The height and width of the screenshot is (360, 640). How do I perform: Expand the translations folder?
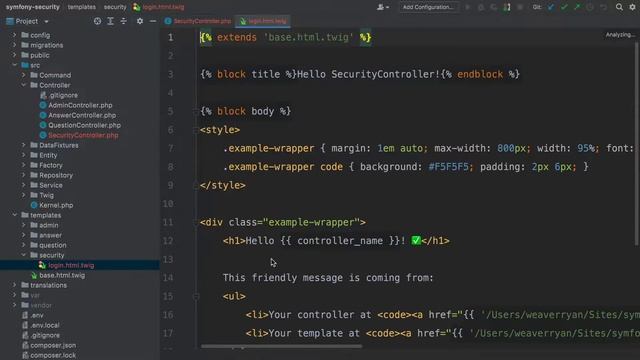pos(14,285)
